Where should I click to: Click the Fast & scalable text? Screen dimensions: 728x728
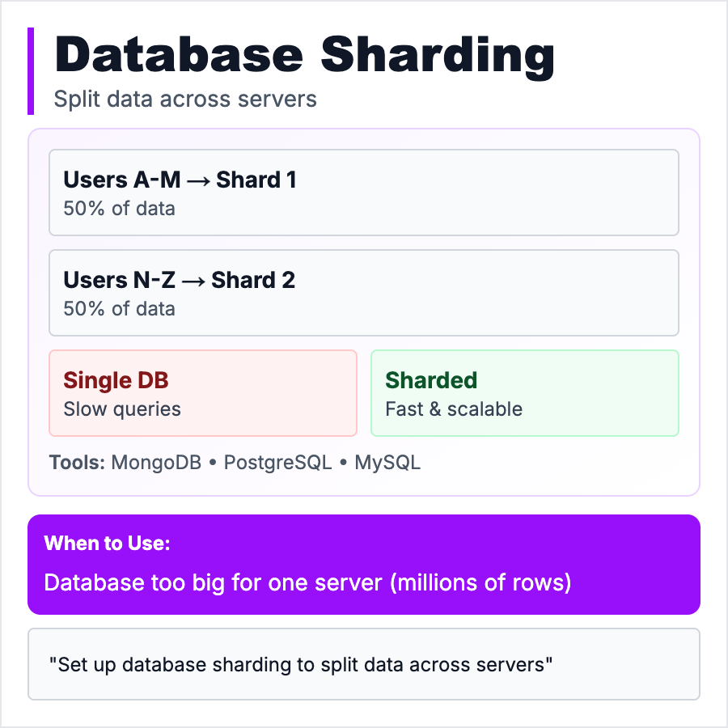[x=454, y=408]
